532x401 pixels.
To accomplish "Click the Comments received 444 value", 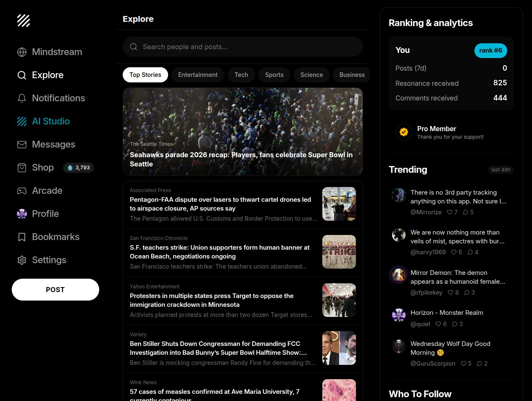I will (500, 98).
